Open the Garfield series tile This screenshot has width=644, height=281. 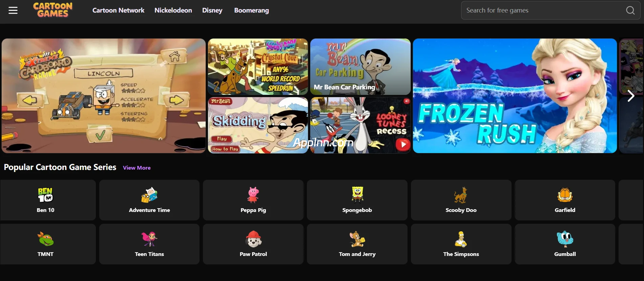[x=565, y=200]
